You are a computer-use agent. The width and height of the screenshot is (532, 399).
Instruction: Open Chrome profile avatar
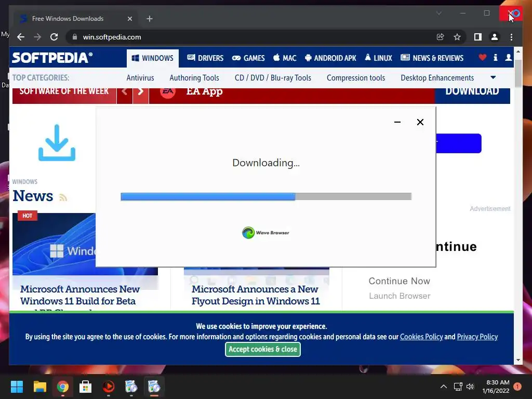495,37
